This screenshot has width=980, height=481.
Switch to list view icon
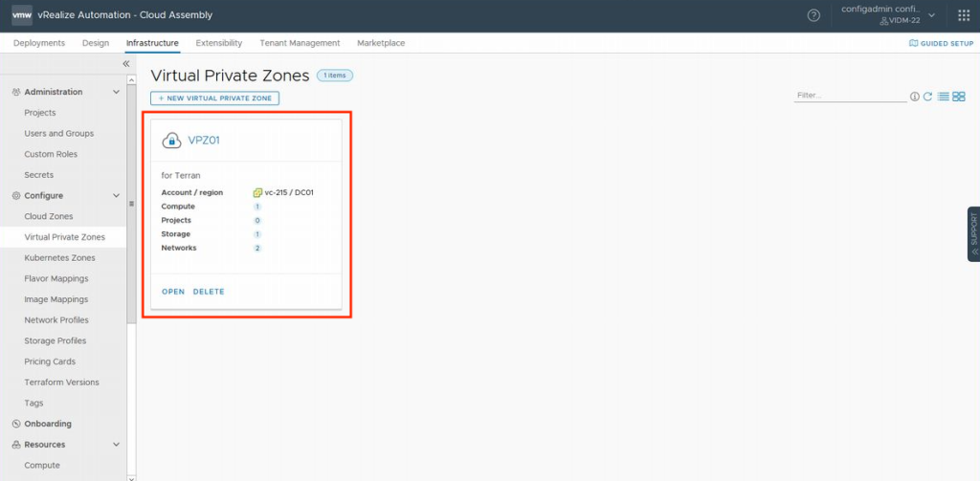pyautogui.click(x=943, y=97)
